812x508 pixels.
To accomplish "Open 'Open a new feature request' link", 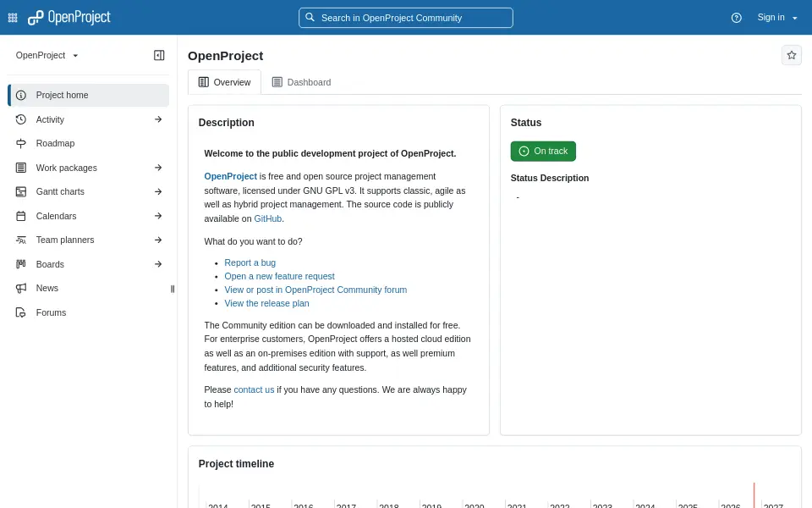I will 280,276.
